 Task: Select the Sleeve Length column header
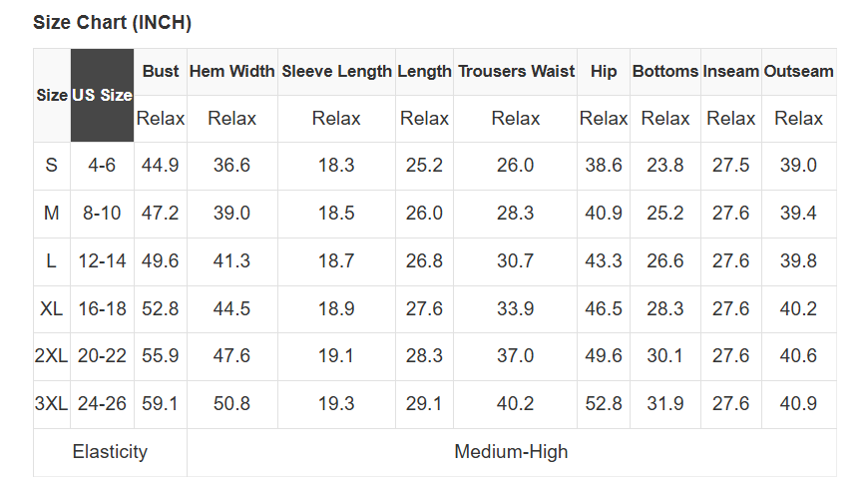(336, 72)
